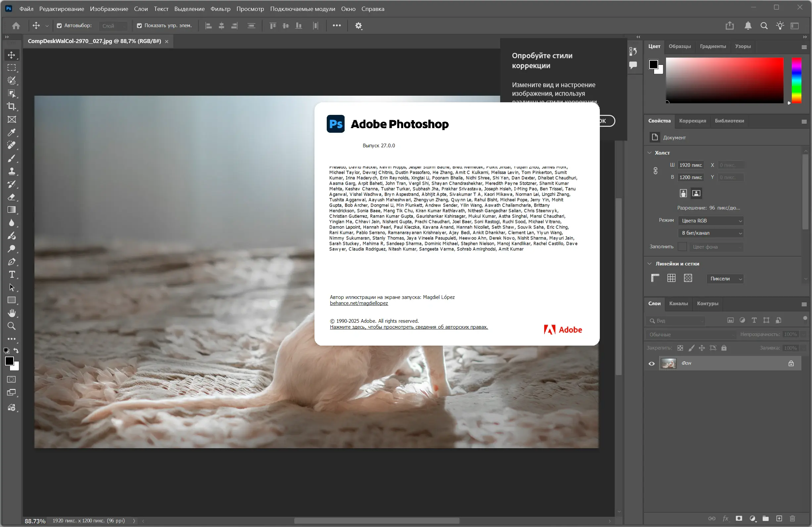Viewport: 812px width, 527px height.
Task: Open the Фильтр menu
Action: (x=220, y=9)
